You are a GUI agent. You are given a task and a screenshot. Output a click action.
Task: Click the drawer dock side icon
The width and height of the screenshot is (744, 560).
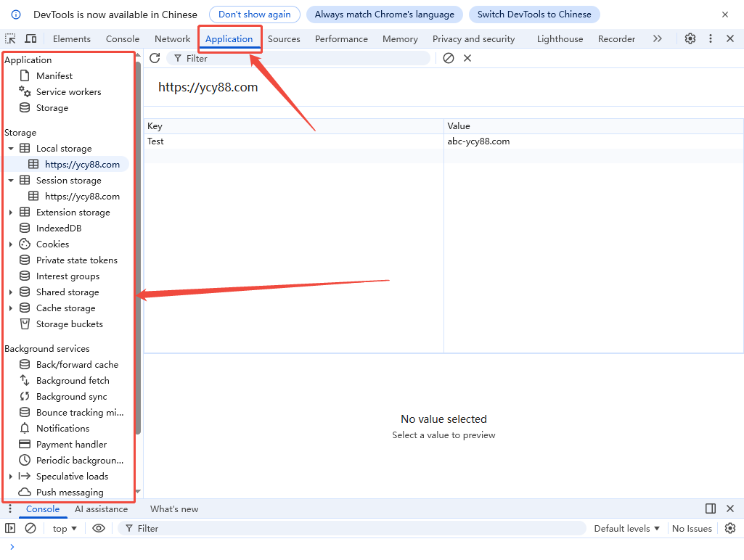pyautogui.click(x=711, y=508)
